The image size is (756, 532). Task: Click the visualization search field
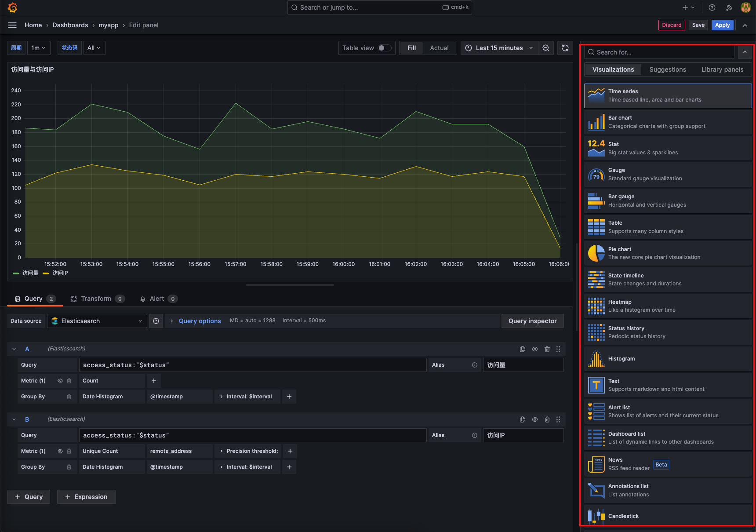(659, 52)
